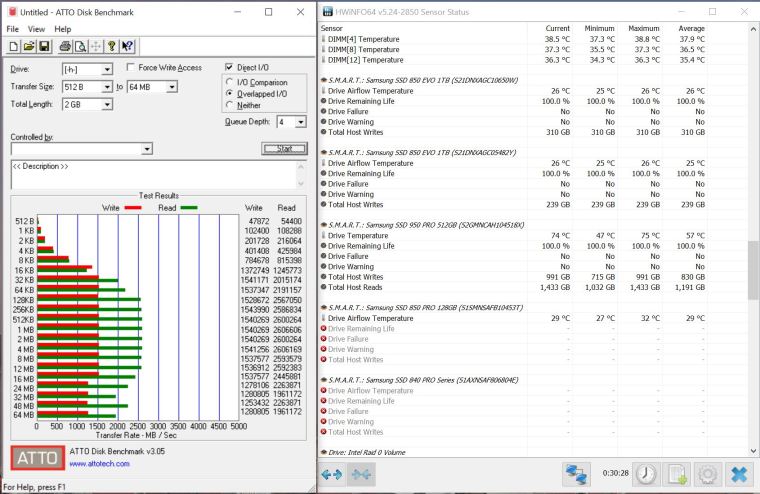Select the Neither radio button
Viewport: 760px width, 494px height.
[x=230, y=105]
